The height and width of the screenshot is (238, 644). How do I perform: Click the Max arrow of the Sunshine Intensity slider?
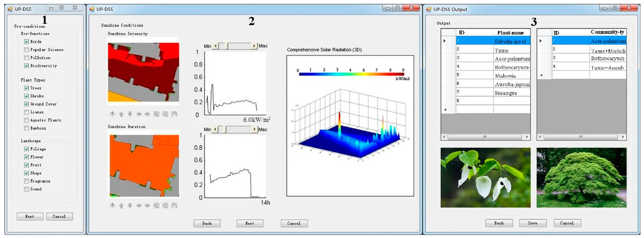[254, 46]
